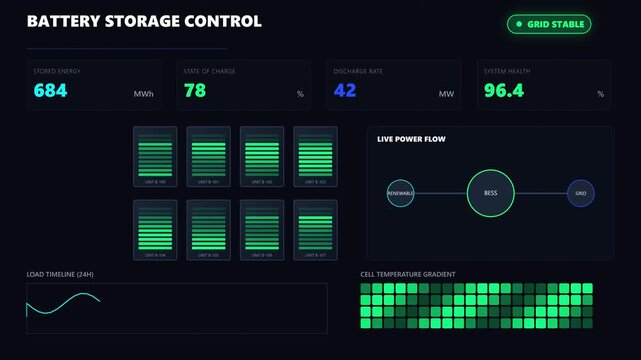This screenshot has height=360, width=641.
Task: Open battery rack UNIT B-105
Action: click(x=208, y=230)
